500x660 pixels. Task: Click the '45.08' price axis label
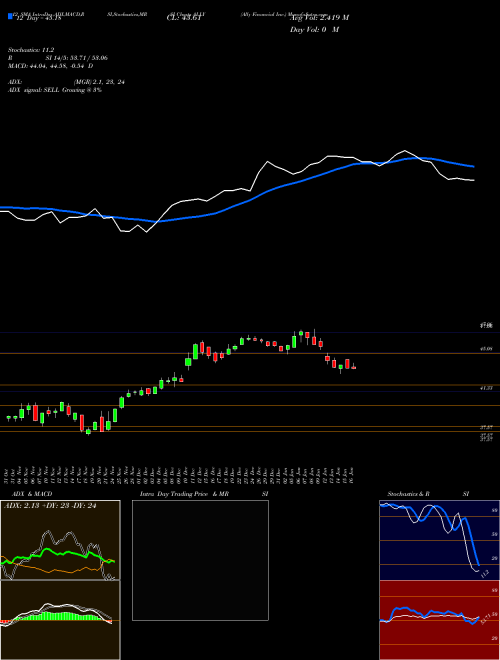(x=487, y=349)
